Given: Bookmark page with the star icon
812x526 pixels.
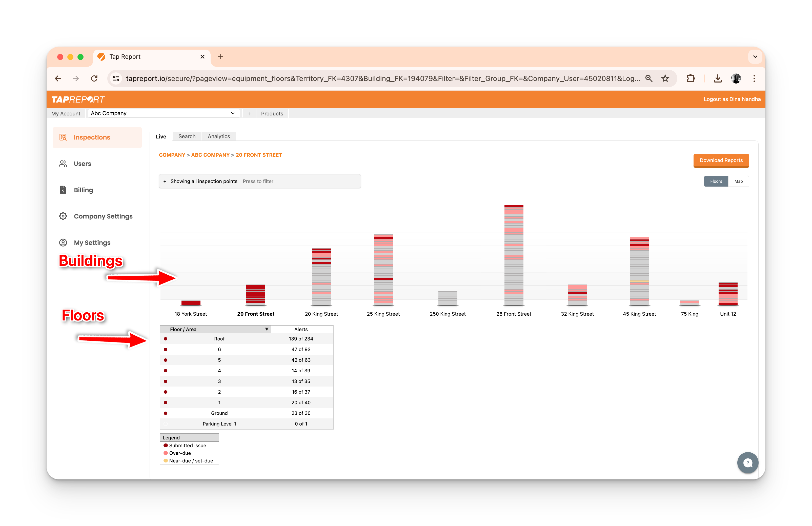Looking at the screenshot, I should click(665, 78).
